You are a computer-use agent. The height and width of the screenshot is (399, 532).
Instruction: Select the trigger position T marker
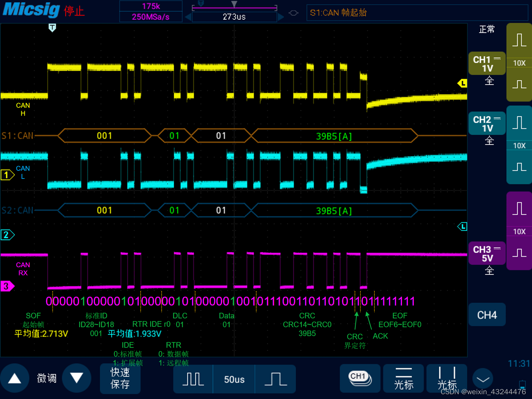[52, 28]
